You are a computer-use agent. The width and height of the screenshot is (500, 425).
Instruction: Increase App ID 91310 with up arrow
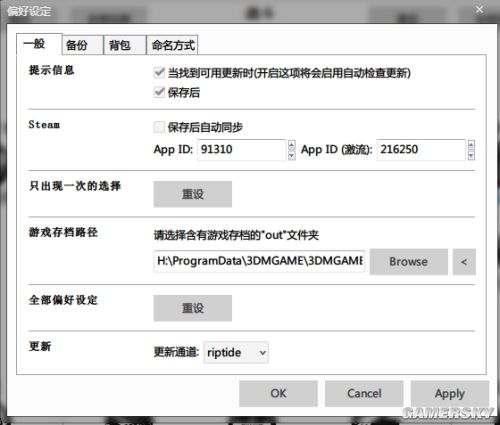pyautogui.click(x=292, y=145)
